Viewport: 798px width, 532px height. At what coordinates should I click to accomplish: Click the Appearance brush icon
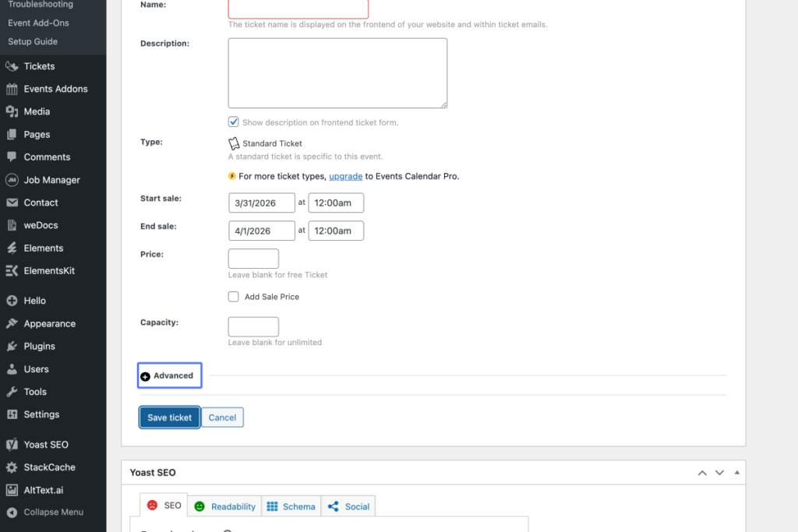click(12, 323)
